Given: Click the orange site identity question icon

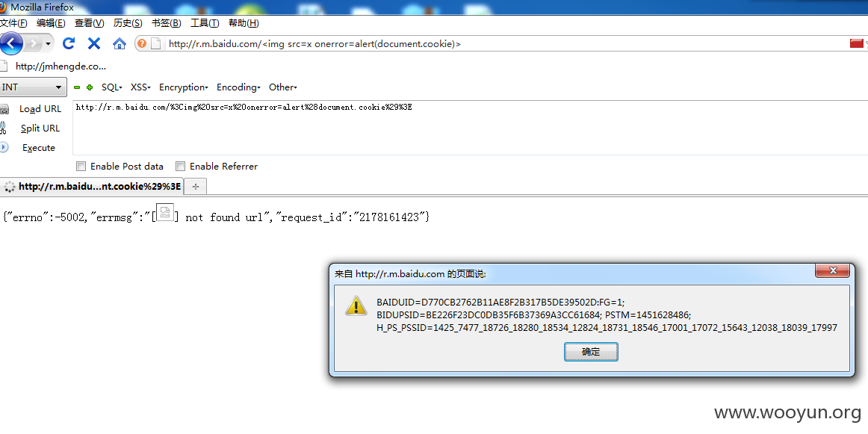Looking at the screenshot, I should 142,44.
